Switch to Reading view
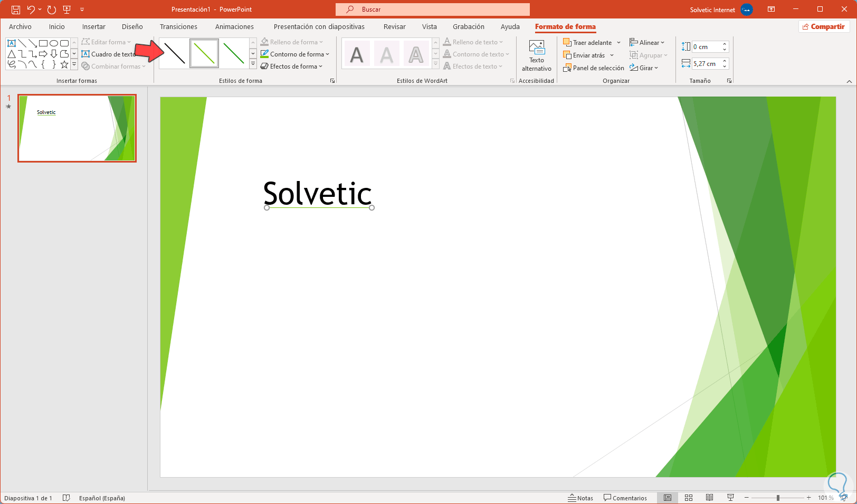Image resolution: width=857 pixels, height=504 pixels. [710, 498]
